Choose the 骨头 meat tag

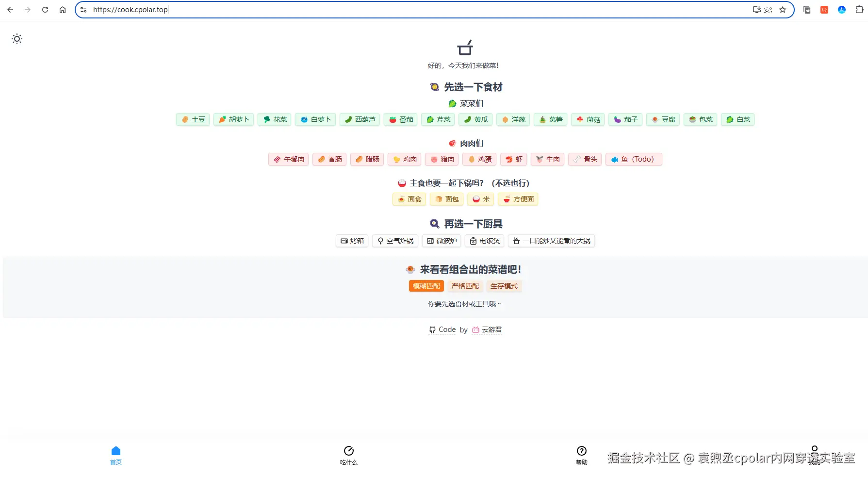pyautogui.click(x=585, y=159)
